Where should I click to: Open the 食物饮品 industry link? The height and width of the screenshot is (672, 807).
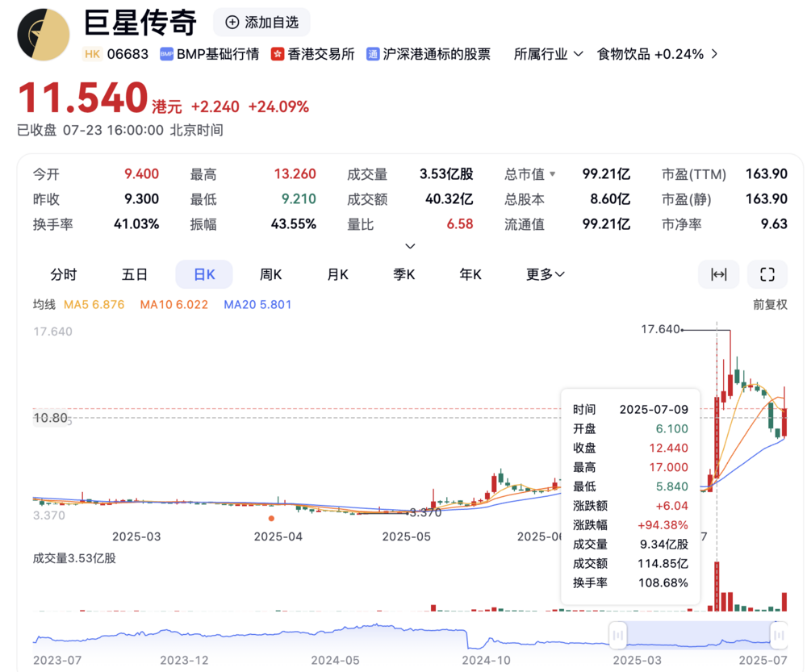[657, 54]
